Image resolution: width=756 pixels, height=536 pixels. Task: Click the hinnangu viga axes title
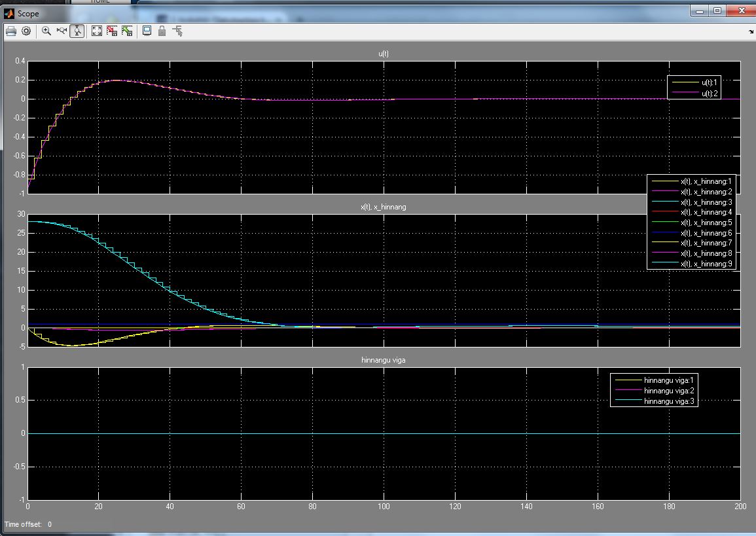(x=384, y=360)
